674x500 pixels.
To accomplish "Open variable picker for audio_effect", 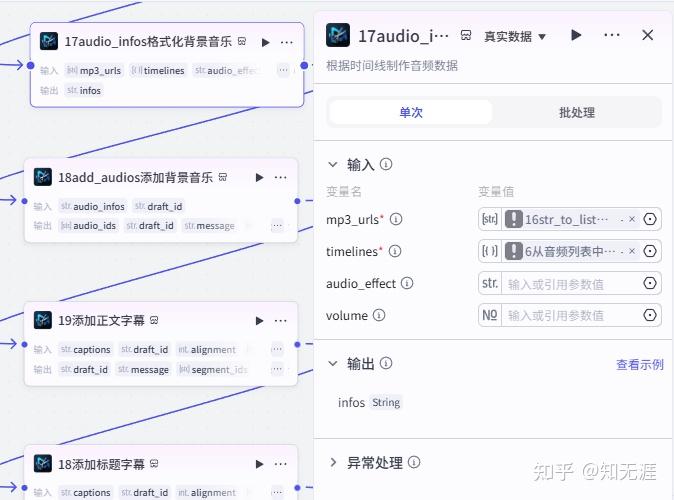I will (650, 283).
